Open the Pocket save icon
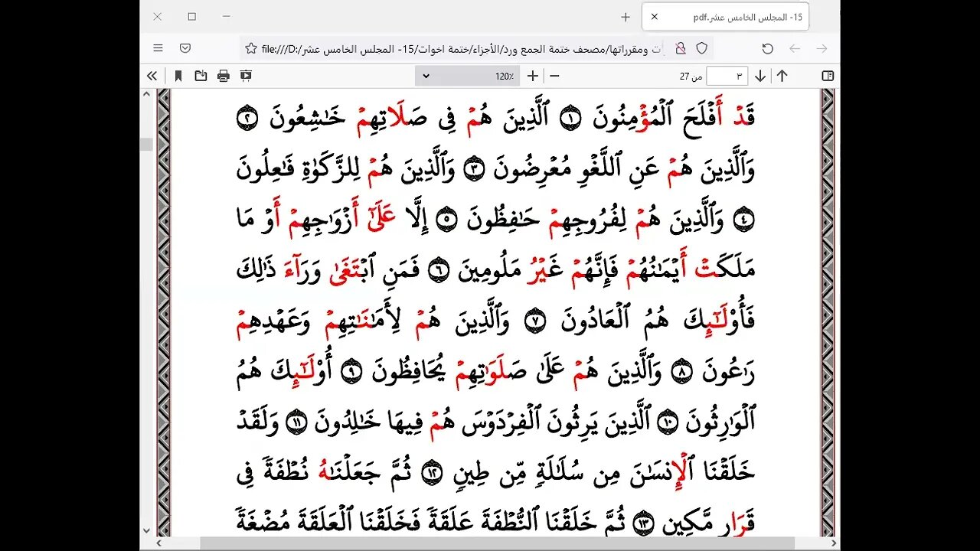This screenshot has width=980, height=551. [185, 48]
